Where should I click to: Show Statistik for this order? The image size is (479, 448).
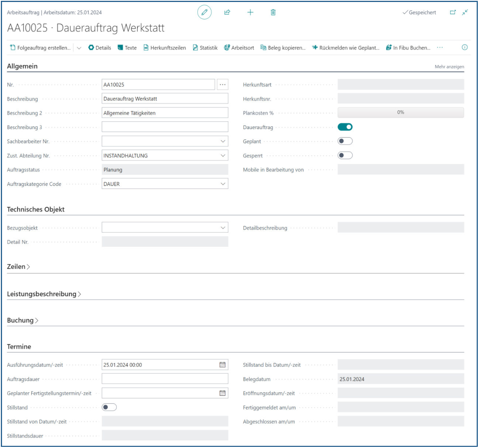(x=205, y=48)
